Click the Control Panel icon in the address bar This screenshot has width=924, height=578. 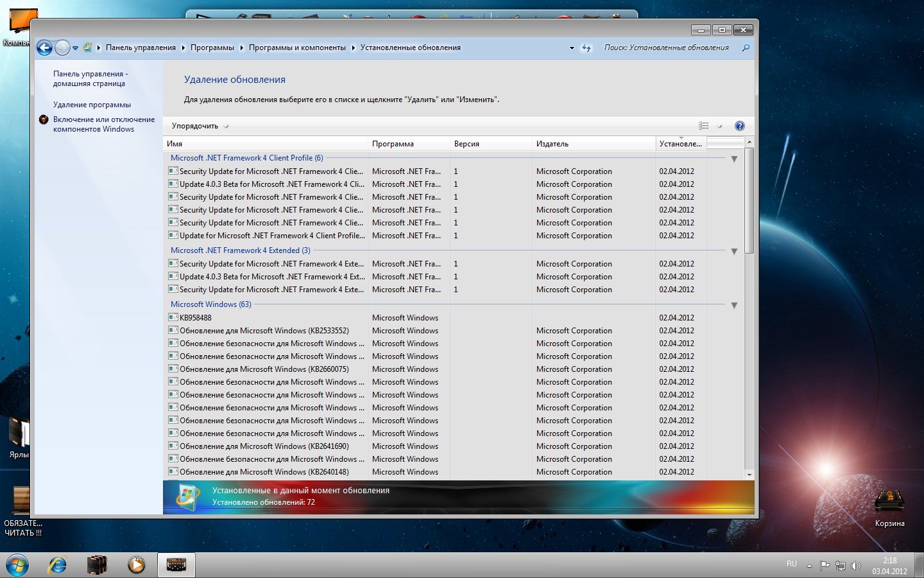point(87,48)
